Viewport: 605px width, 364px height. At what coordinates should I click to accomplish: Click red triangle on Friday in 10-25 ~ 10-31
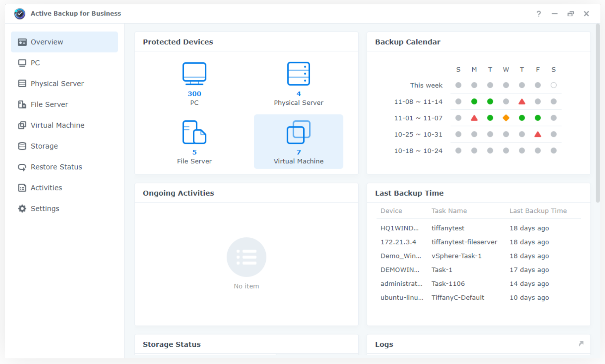pyautogui.click(x=538, y=134)
